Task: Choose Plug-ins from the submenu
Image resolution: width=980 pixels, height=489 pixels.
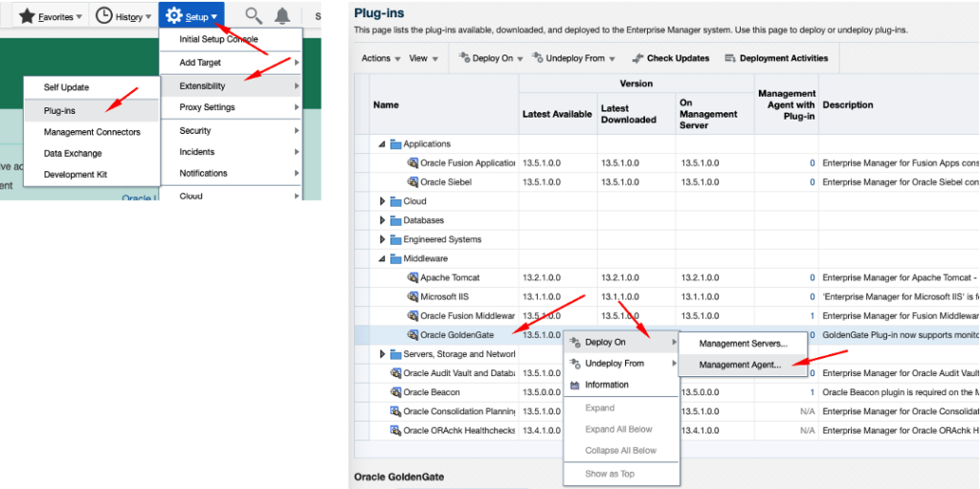Action: click(92, 111)
